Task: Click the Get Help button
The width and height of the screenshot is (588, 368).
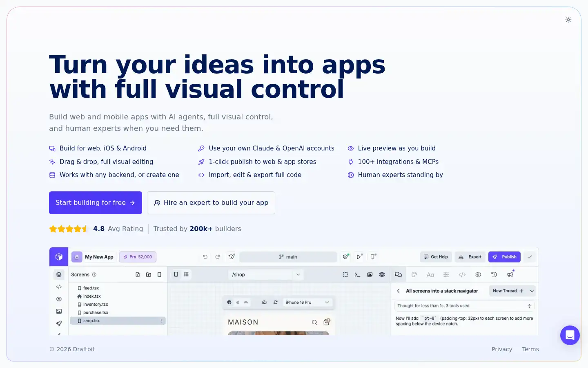Action: coord(436,257)
